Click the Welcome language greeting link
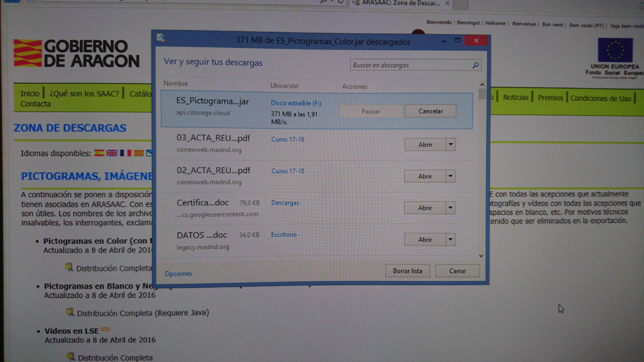Screen dimensions: 644x362 pyautogui.click(x=495, y=23)
